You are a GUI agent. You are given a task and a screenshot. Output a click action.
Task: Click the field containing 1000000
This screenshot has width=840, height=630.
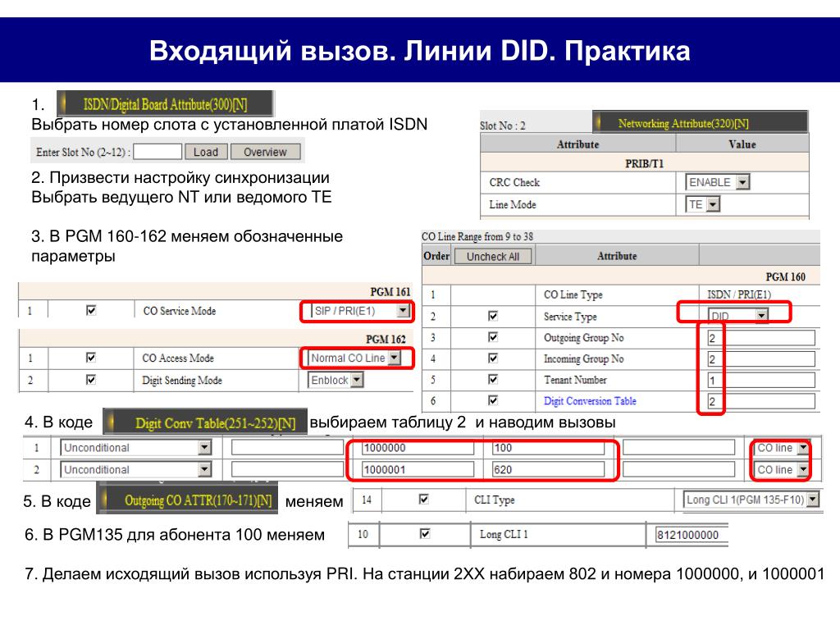(x=418, y=448)
